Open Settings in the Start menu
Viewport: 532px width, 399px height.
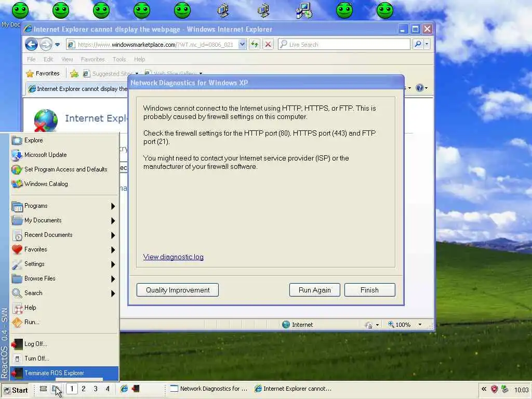pyautogui.click(x=64, y=264)
